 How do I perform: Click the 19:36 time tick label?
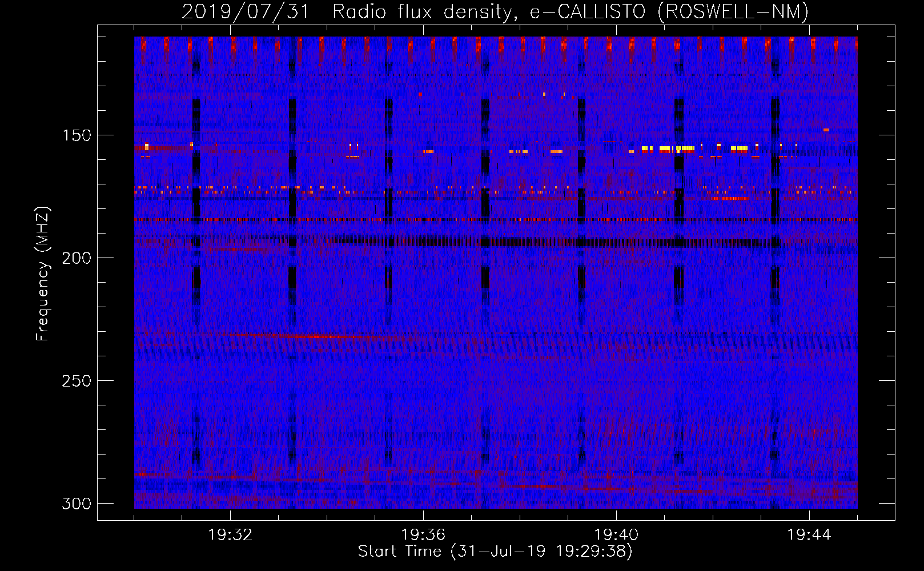(x=423, y=535)
